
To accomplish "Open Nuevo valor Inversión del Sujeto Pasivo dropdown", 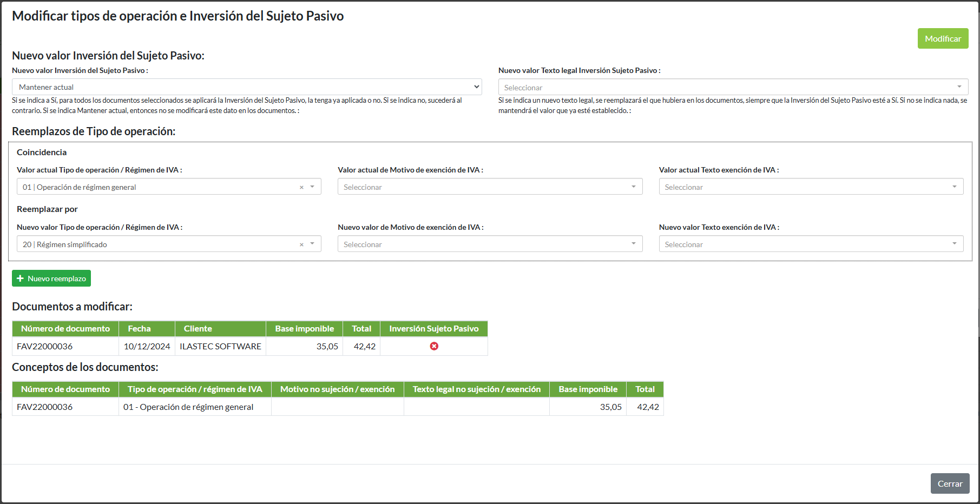I will point(246,87).
